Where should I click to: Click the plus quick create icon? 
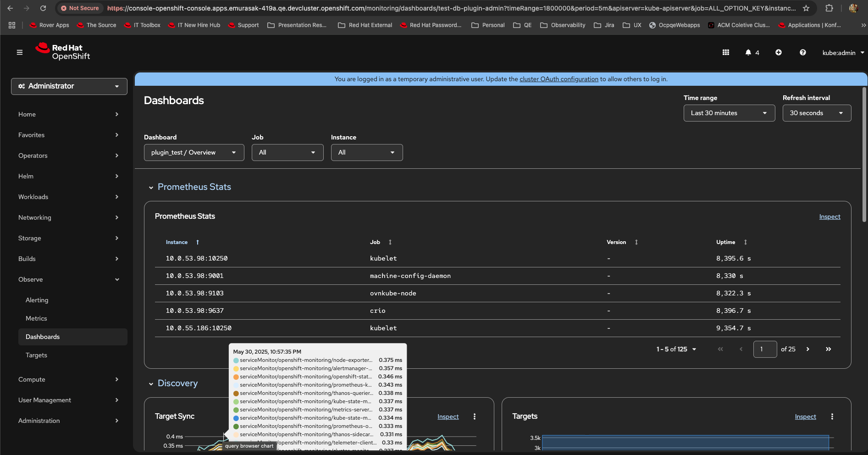779,53
